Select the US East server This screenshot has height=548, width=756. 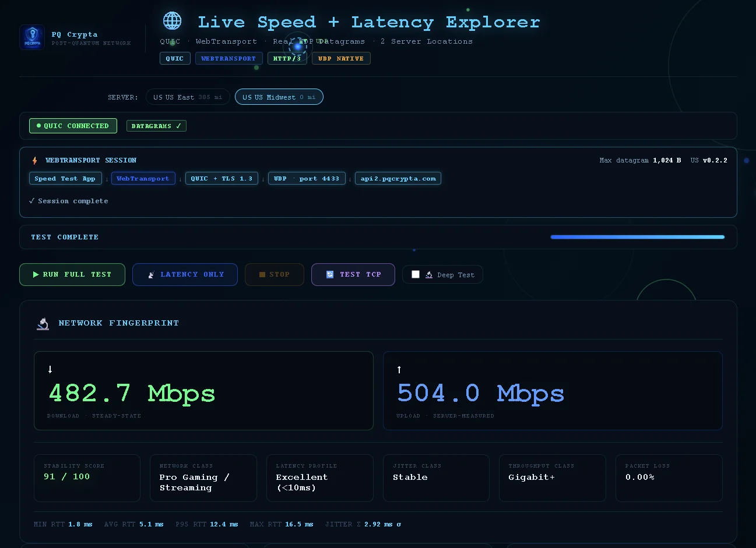(x=188, y=97)
